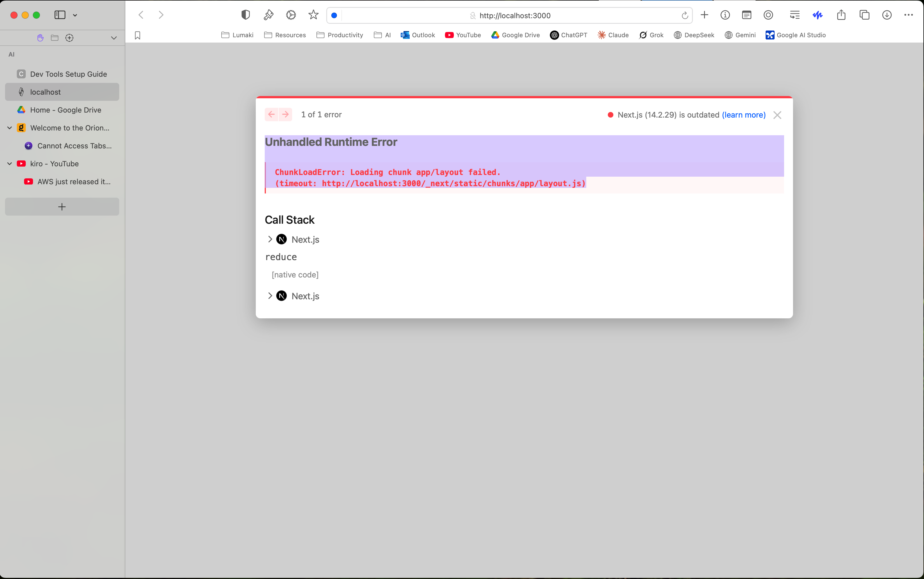
Task: Toggle the sidebar panel visibility
Action: point(60,15)
